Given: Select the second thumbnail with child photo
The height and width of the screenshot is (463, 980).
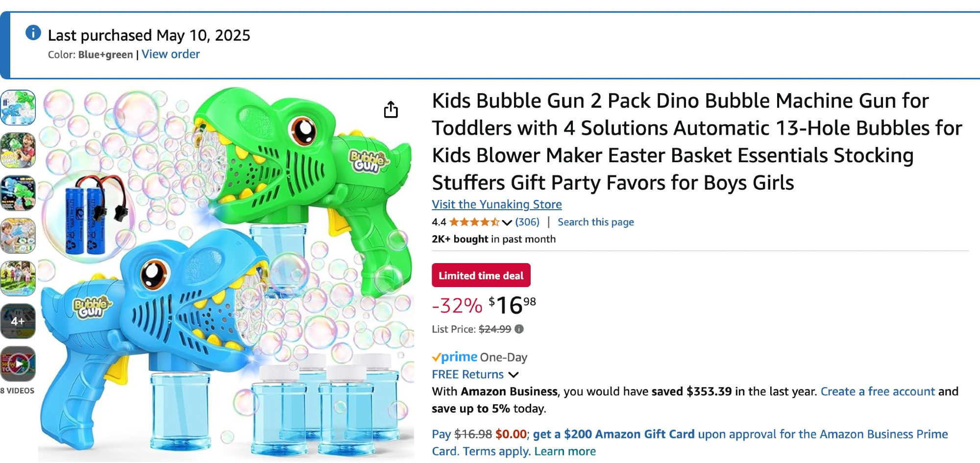Looking at the screenshot, I should coord(18,150).
